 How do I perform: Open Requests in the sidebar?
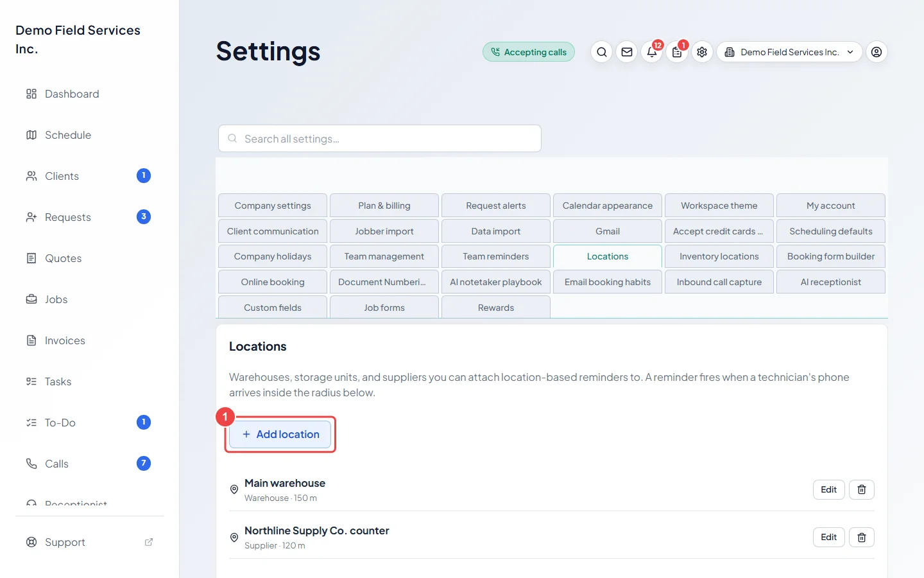click(90, 217)
